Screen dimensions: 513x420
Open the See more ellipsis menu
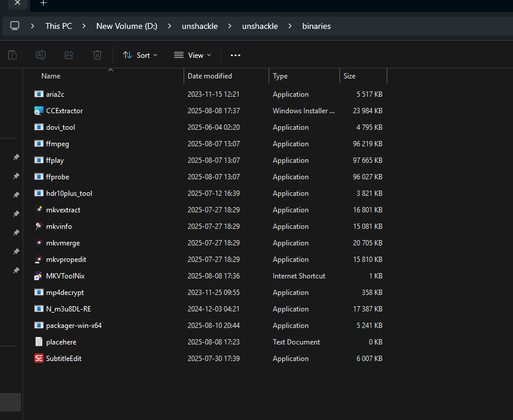pos(236,55)
